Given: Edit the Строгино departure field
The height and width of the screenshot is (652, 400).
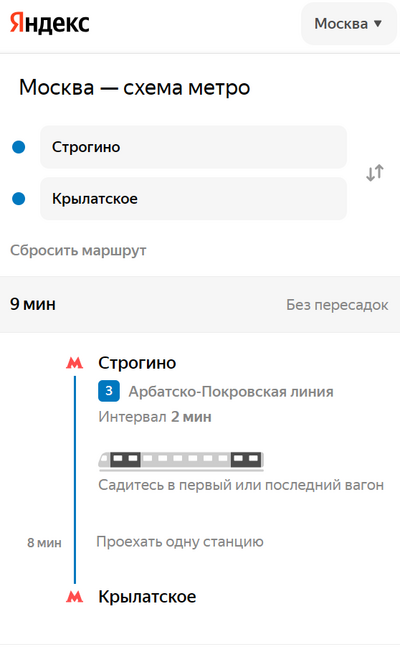Looking at the screenshot, I should click(x=193, y=147).
